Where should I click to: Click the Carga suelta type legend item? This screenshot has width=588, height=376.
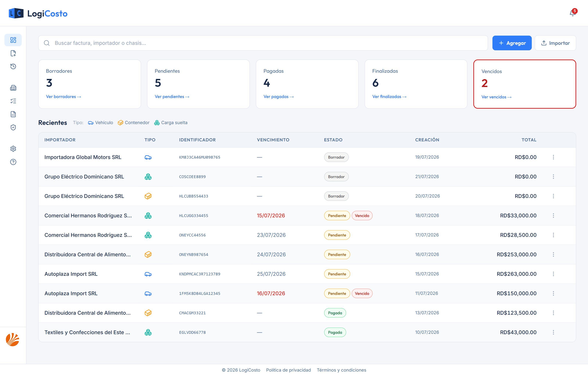click(x=171, y=123)
